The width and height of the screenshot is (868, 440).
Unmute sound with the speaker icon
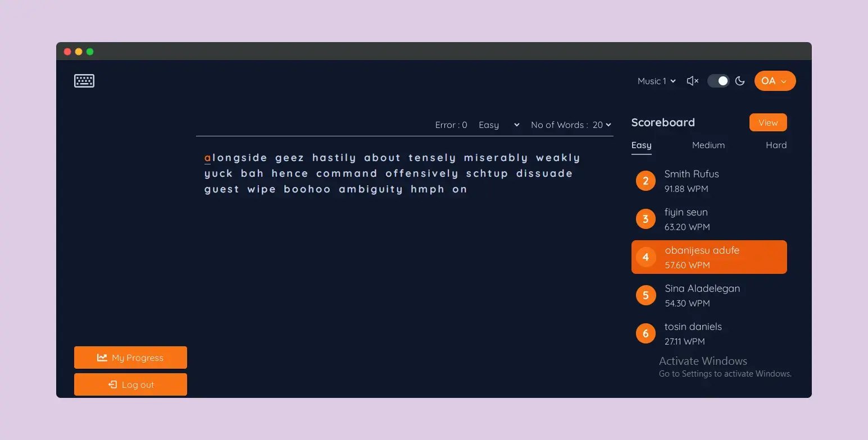click(x=692, y=81)
